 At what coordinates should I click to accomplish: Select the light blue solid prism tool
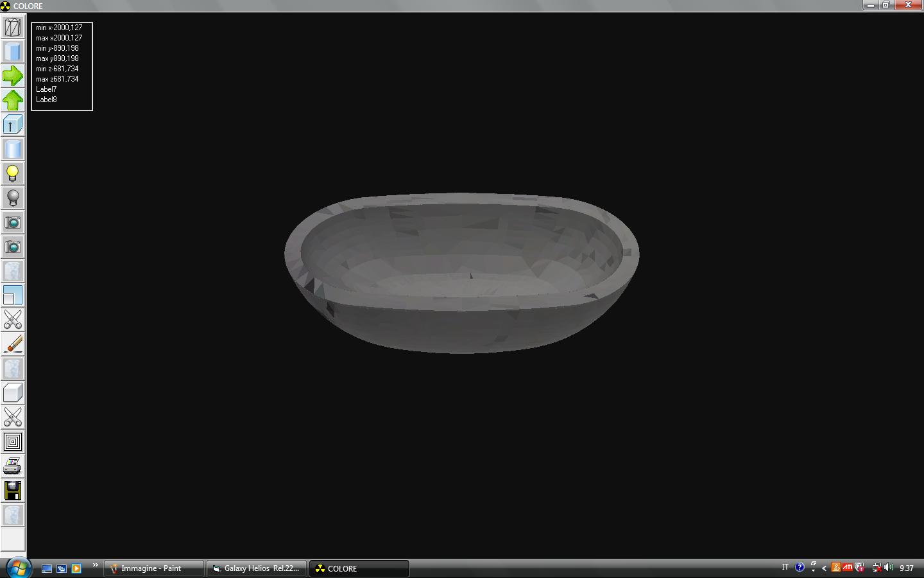coord(13,51)
